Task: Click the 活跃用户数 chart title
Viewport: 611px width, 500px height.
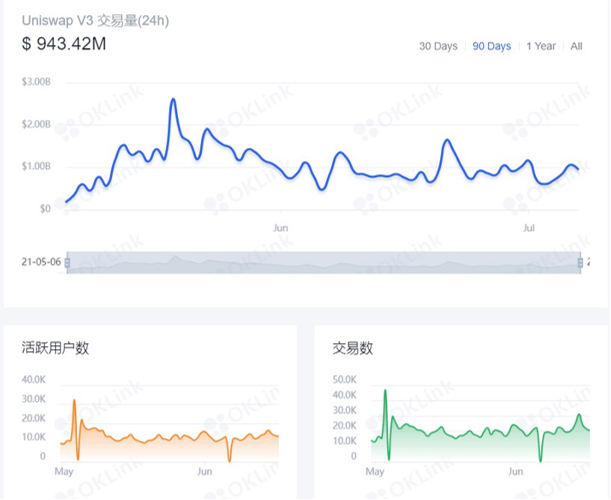Action: pos(55,348)
